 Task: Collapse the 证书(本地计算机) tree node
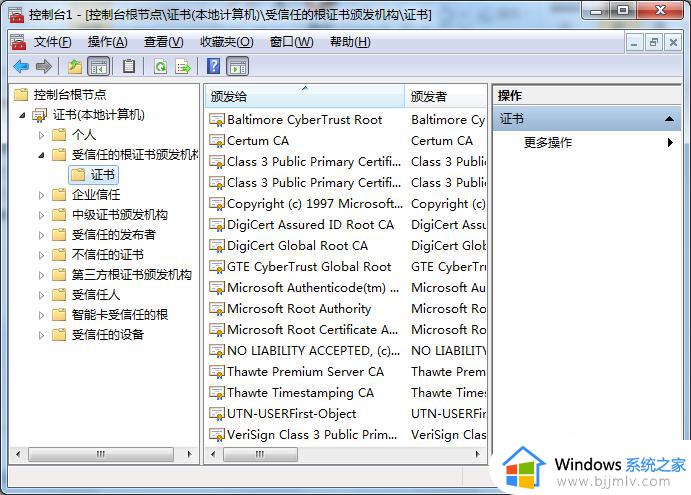click(22, 115)
